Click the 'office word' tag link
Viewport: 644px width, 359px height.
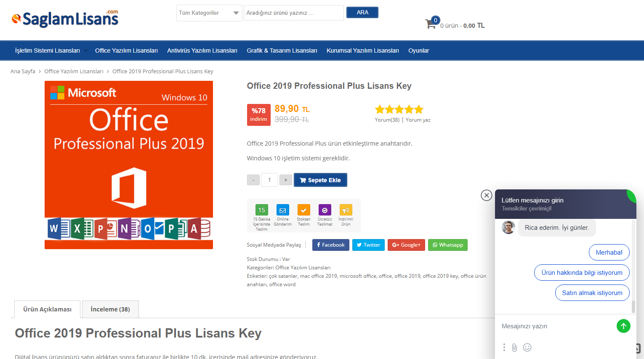282,285
